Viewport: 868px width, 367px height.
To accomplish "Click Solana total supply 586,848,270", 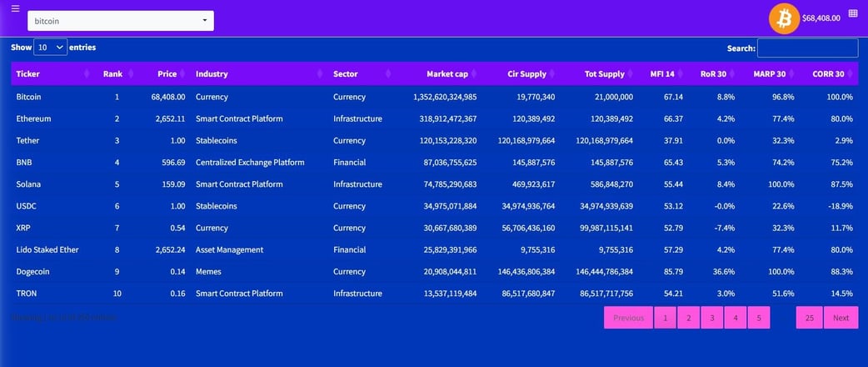I will tap(608, 184).
